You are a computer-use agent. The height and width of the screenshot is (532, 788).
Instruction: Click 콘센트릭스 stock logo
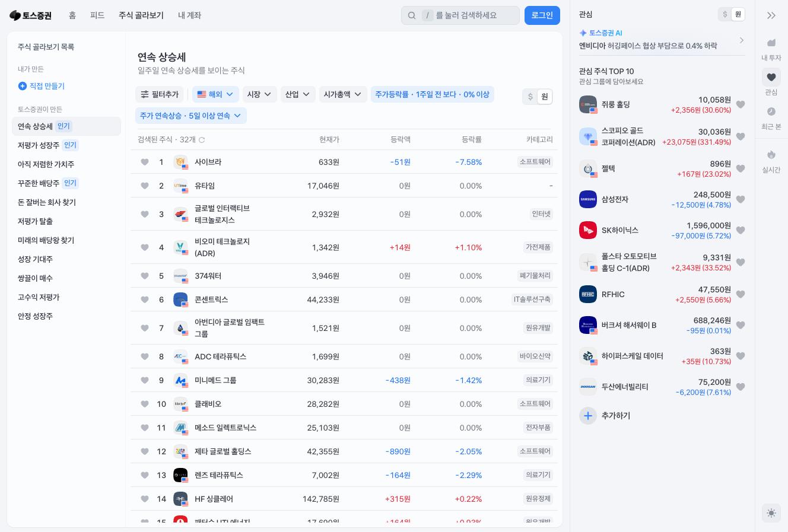coord(180,300)
